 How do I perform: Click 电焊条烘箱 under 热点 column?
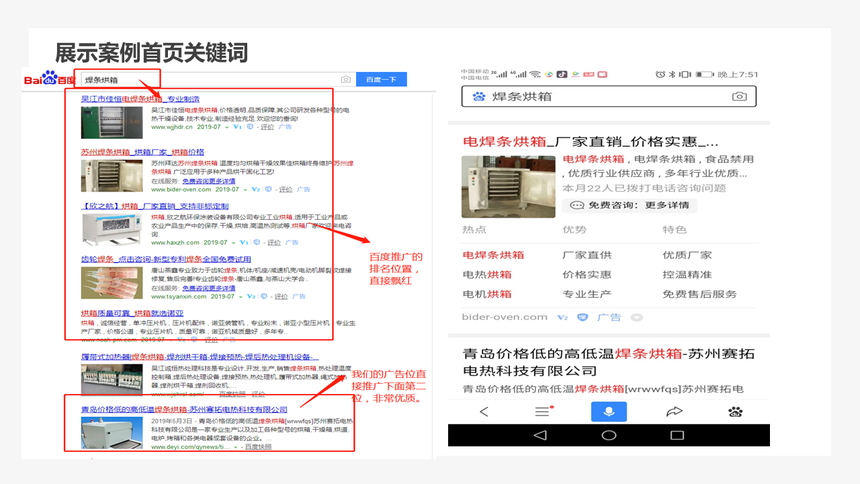pyautogui.click(x=493, y=255)
